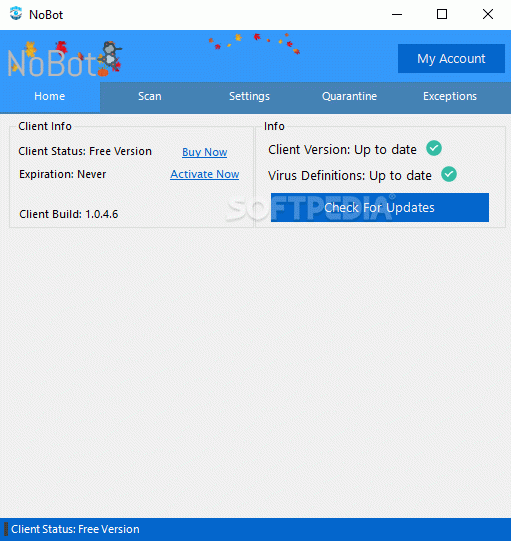Click the NoBot logo with autumn leaves
Viewport: 511px width, 541px height.
64,59
